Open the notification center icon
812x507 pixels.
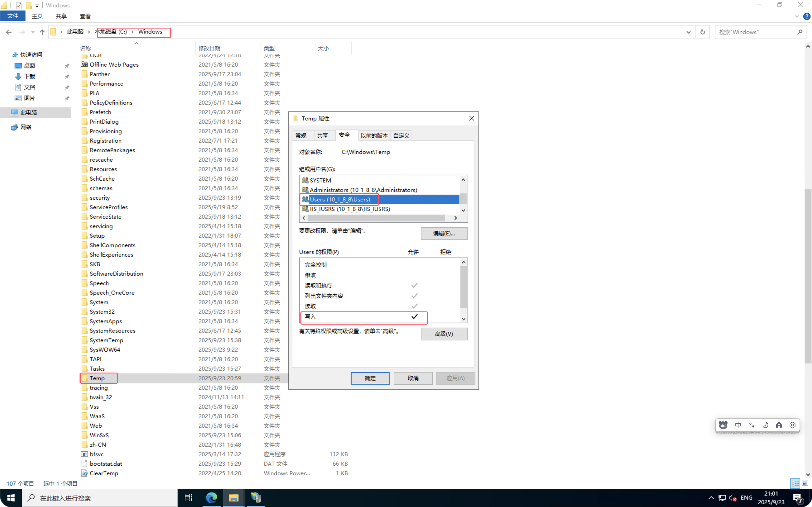pos(797,498)
